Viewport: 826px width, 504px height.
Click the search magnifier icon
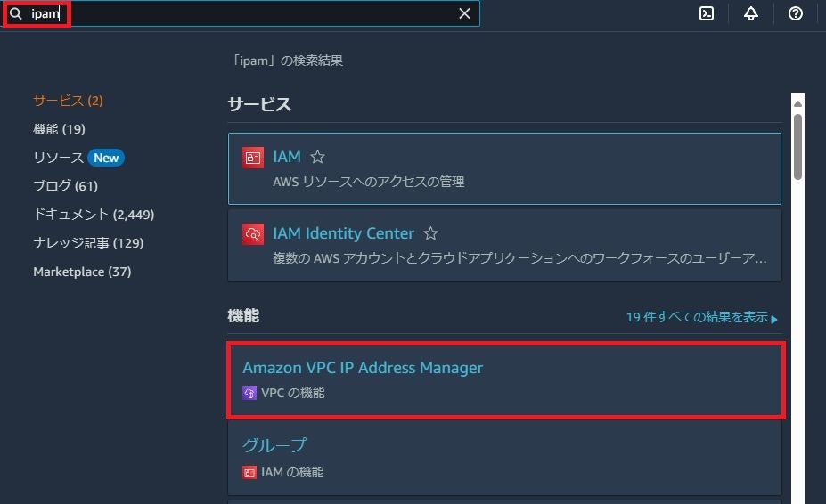(x=16, y=13)
